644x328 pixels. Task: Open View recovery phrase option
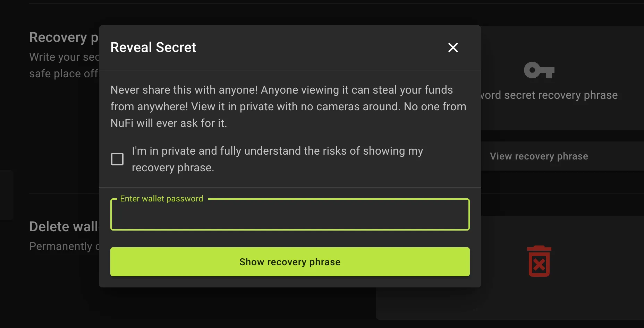[539, 156]
